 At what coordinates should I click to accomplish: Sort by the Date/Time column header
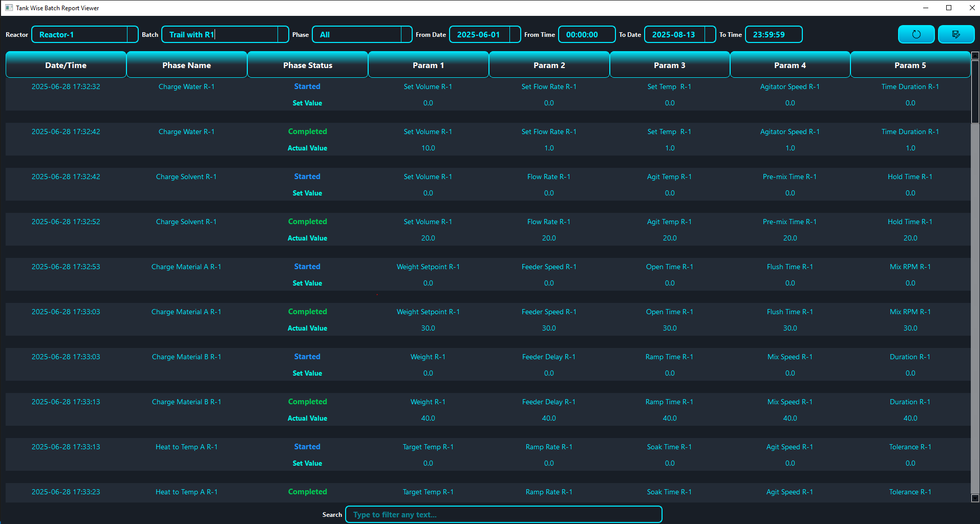[x=66, y=65]
